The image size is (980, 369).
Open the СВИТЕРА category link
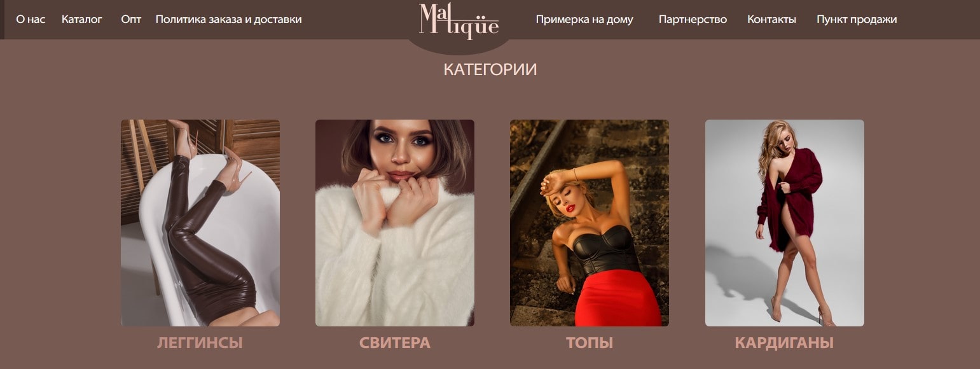pos(395,343)
